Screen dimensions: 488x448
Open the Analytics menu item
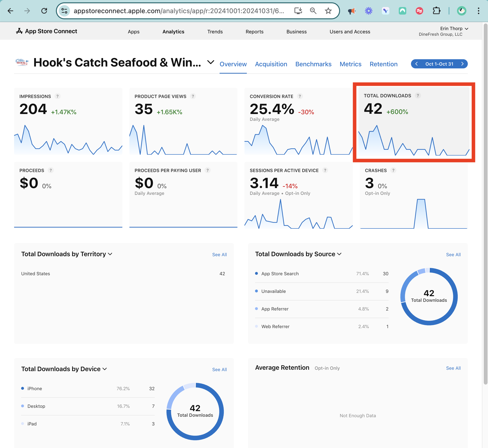(x=173, y=32)
